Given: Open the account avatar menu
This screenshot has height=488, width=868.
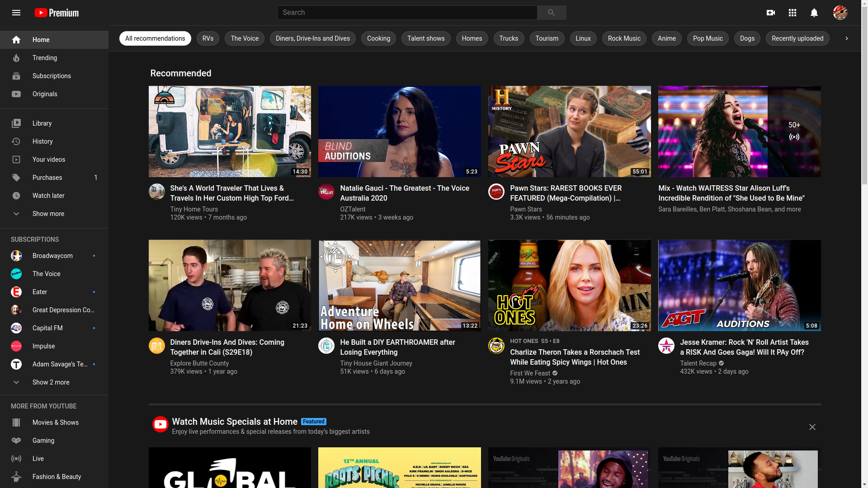Looking at the screenshot, I should 840,13.
